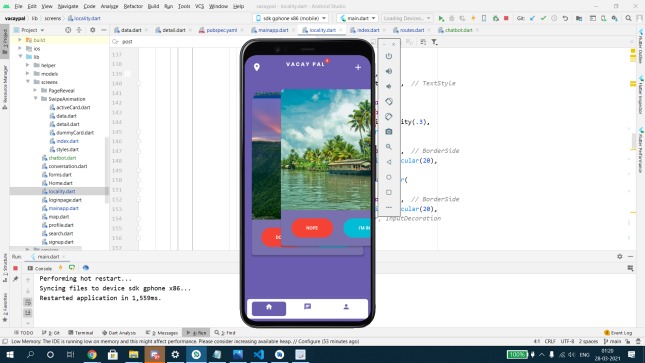The width and height of the screenshot is (645, 363).
Task: Tap the emulator home circle button
Action: click(389, 177)
